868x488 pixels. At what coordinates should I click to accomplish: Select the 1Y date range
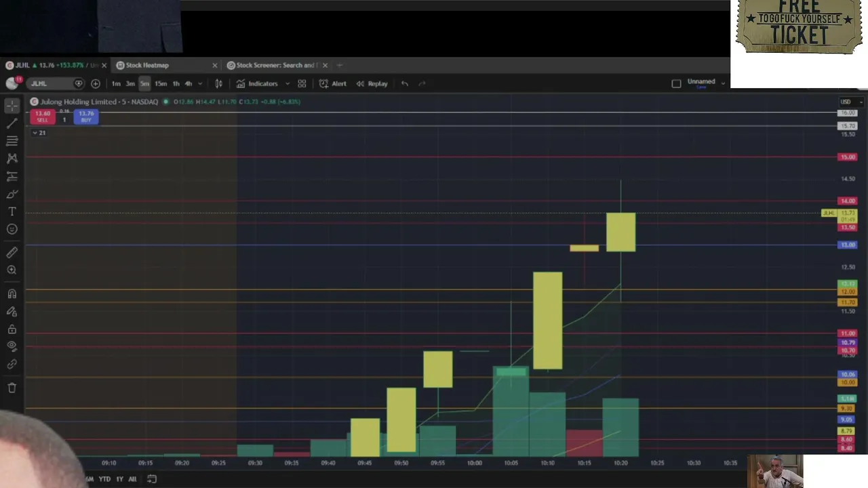[119, 479]
